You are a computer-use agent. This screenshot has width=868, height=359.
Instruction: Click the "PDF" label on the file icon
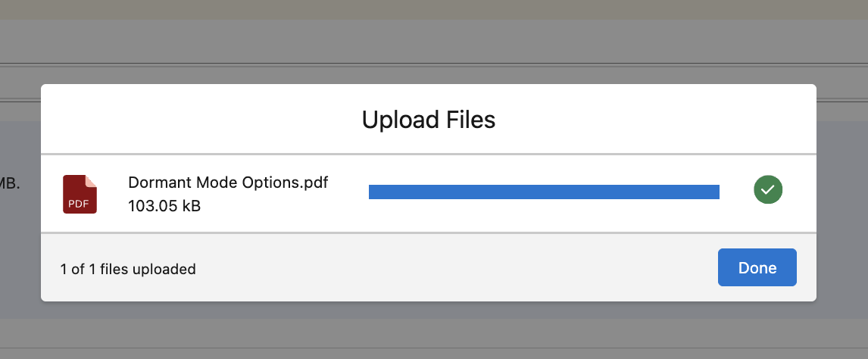[78, 204]
